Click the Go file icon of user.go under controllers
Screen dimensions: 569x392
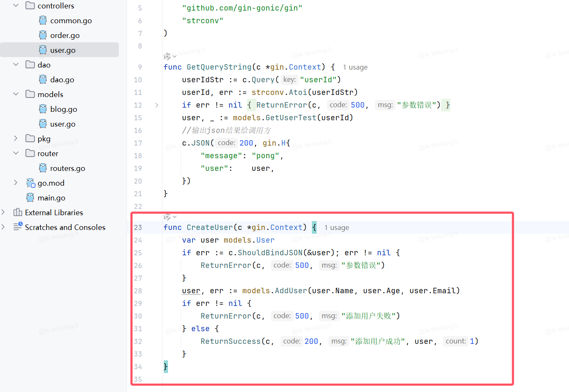(43, 50)
